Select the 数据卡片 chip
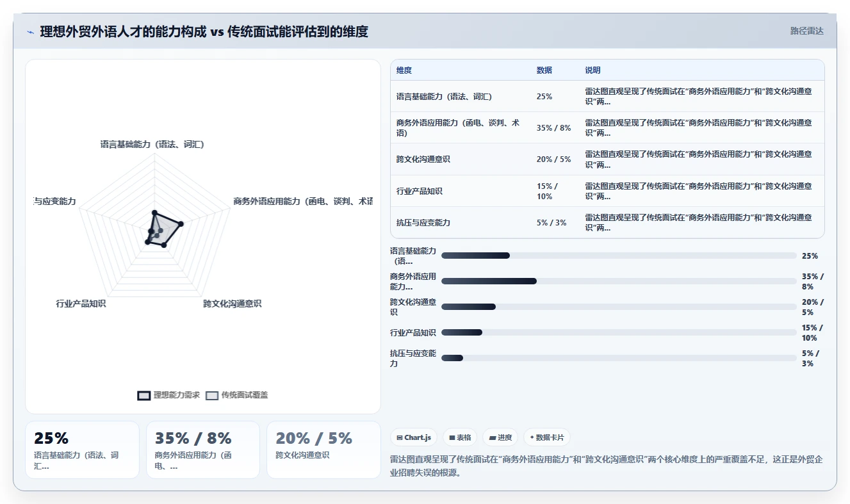The width and height of the screenshot is (850, 504). (547, 437)
